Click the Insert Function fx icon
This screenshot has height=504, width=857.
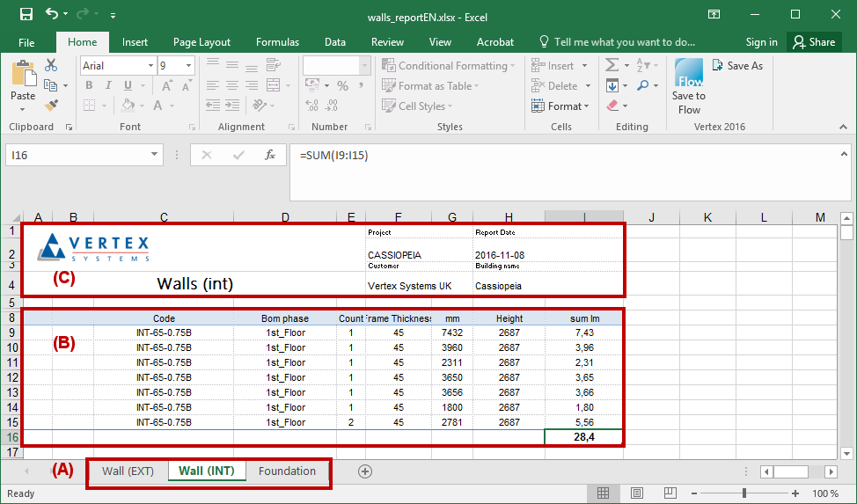pos(271,155)
